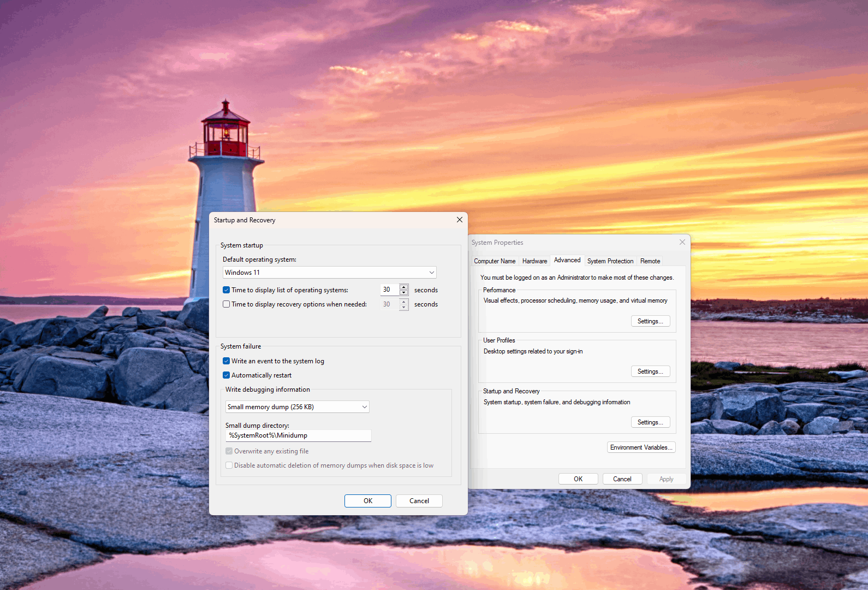The height and width of the screenshot is (590, 868).
Task: Click OK in Startup and Recovery dialog
Action: pos(368,501)
